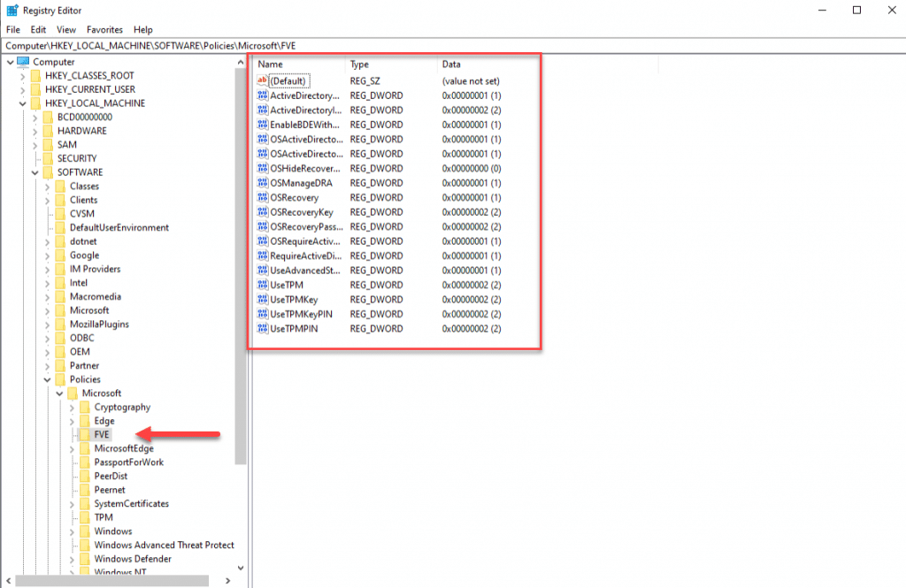
Task: Open the Favorites menu
Action: [x=104, y=29]
